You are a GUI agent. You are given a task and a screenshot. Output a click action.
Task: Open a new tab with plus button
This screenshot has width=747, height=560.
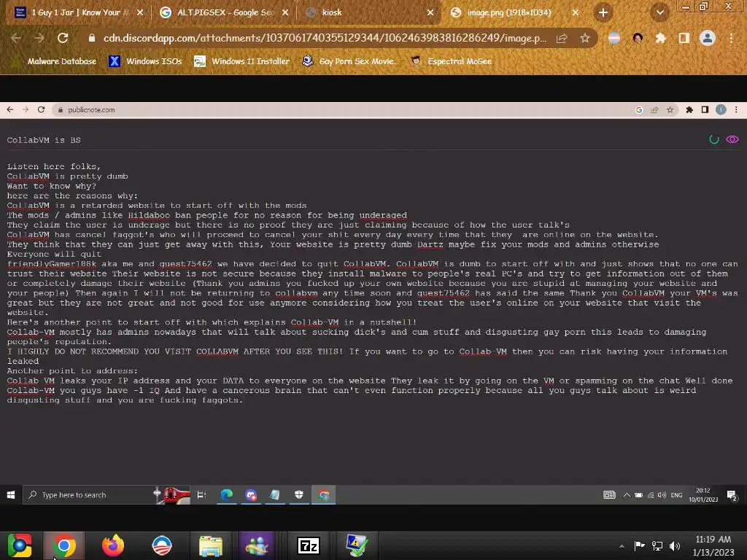tap(603, 12)
